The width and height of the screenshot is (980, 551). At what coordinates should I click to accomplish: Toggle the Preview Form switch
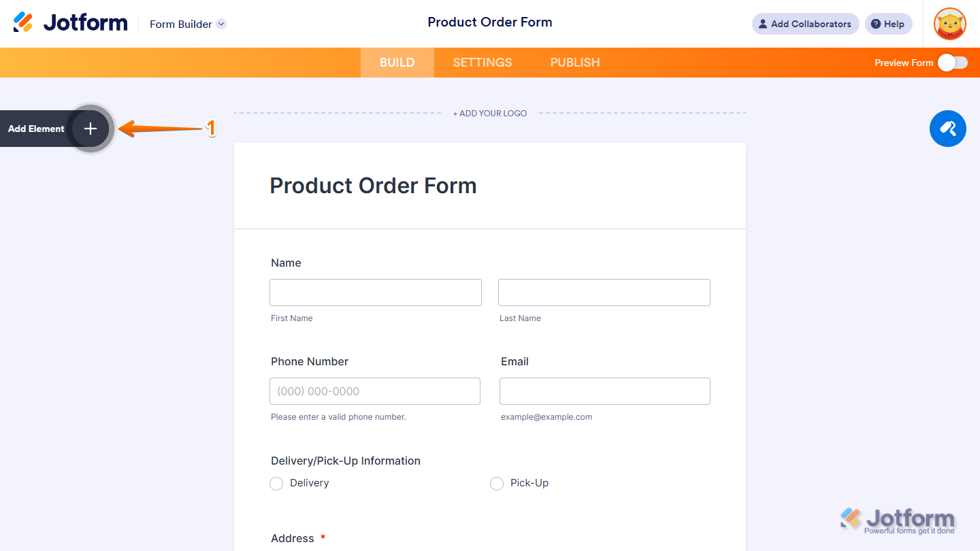(952, 63)
